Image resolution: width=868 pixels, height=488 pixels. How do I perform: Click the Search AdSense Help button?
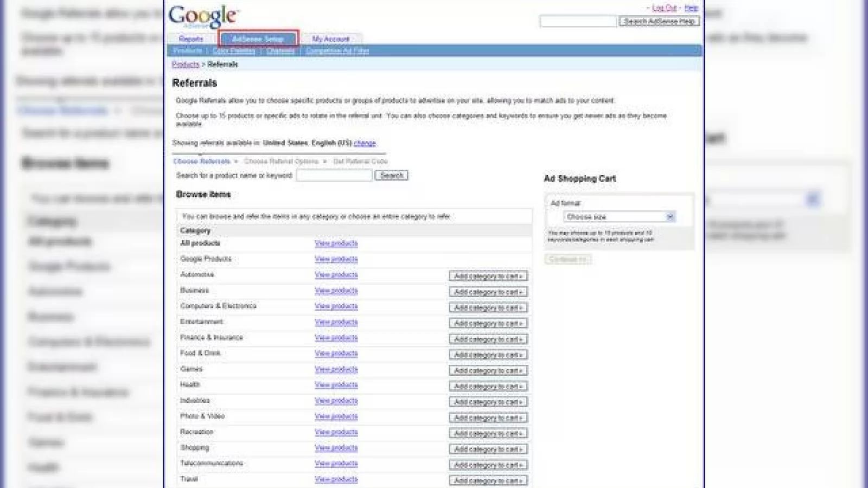coord(659,21)
